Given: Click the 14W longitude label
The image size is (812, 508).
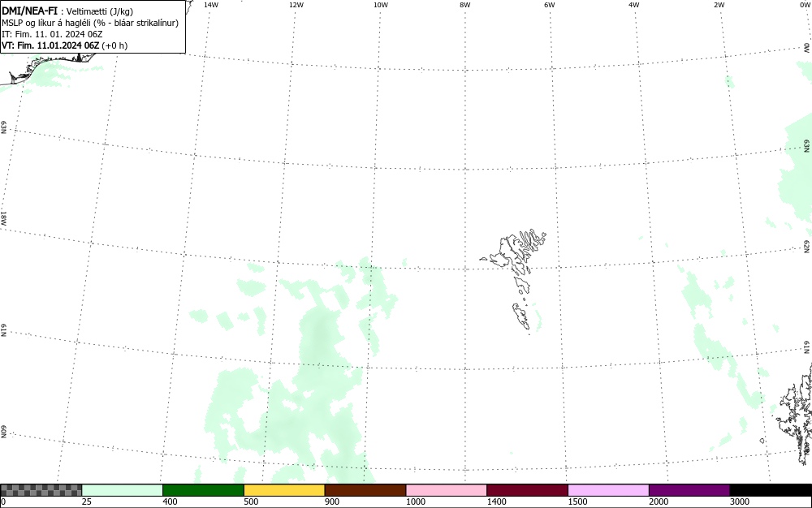Looking at the screenshot, I should pos(211,5).
